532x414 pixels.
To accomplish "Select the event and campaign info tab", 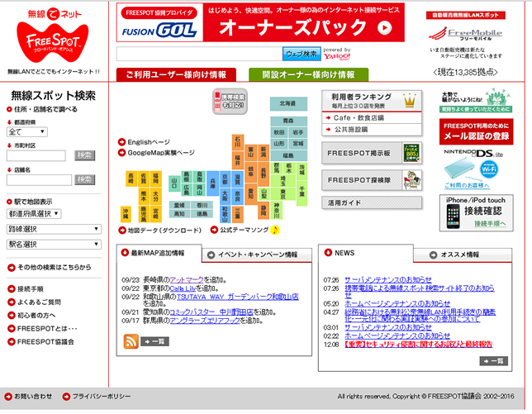I will click(x=257, y=255).
